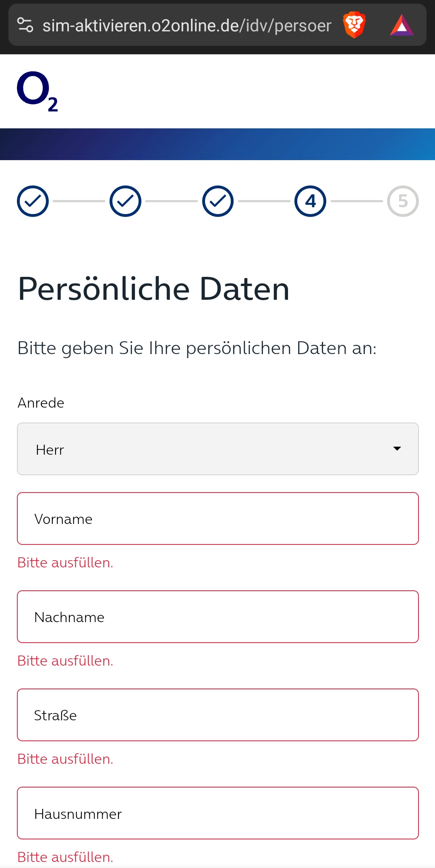Focus the Vorname input field
The image size is (435, 868).
click(x=217, y=519)
